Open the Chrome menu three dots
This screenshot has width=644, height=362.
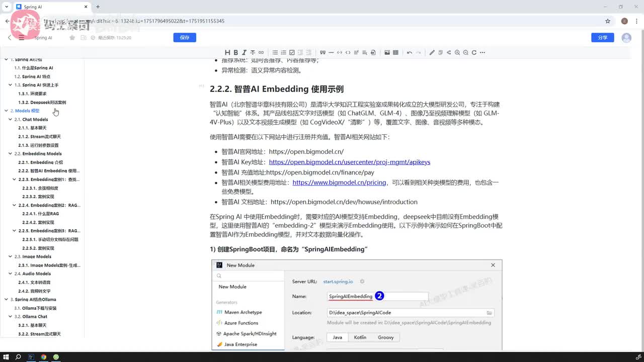click(635, 21)
